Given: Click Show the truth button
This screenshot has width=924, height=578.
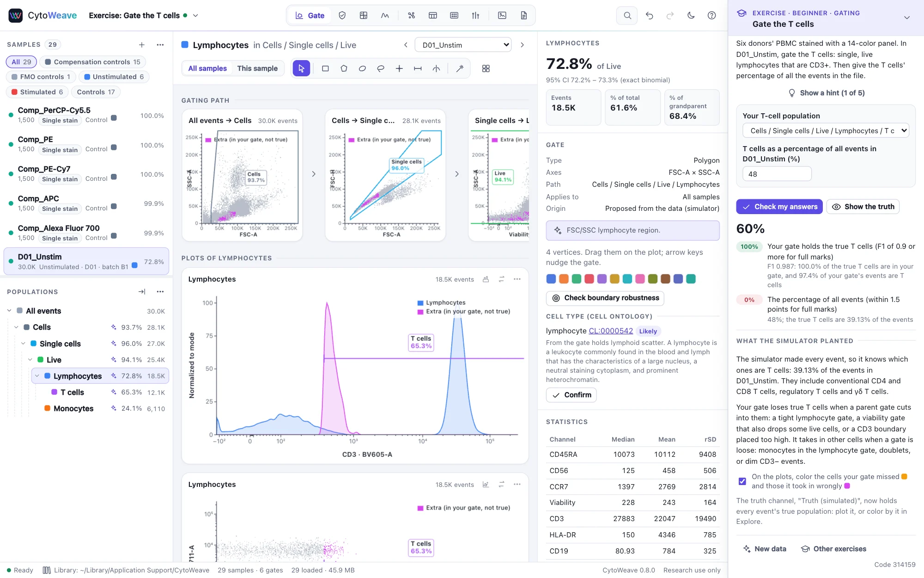Looking at the screenshot, I should (863, 207).
